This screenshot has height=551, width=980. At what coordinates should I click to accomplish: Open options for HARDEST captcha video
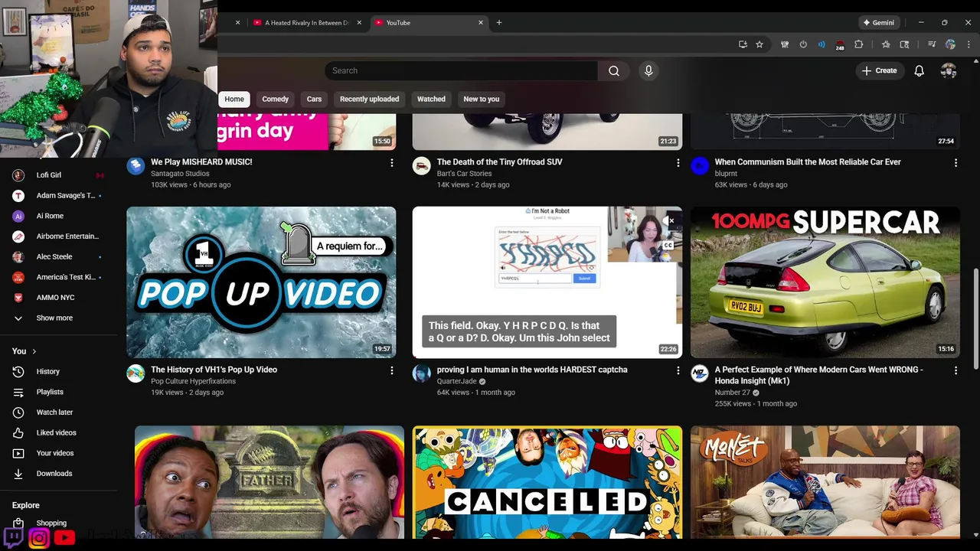point(678,370)
